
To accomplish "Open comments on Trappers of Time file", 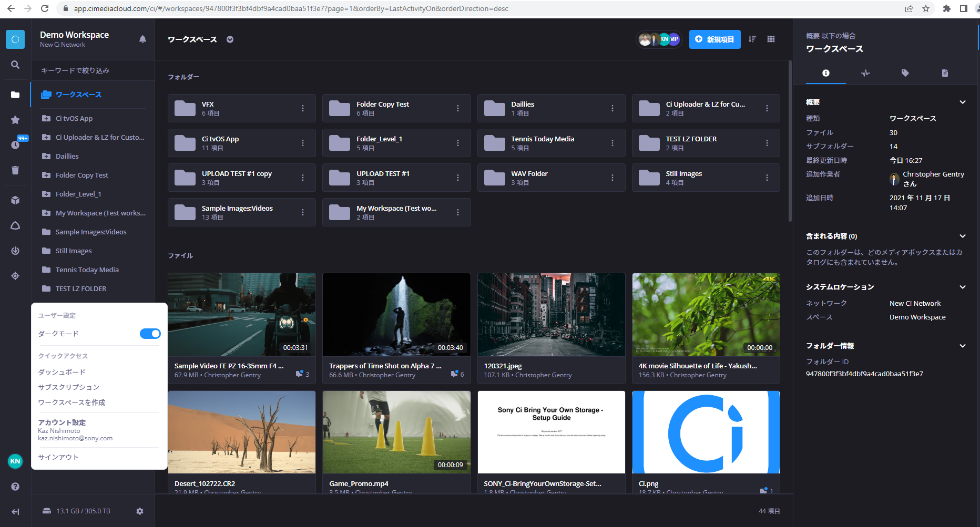I will (457, 374).
